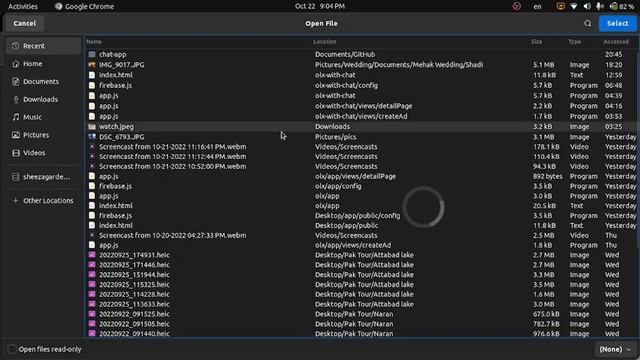
Task: Sort by the Accessed column header
Action: point(616,42)
